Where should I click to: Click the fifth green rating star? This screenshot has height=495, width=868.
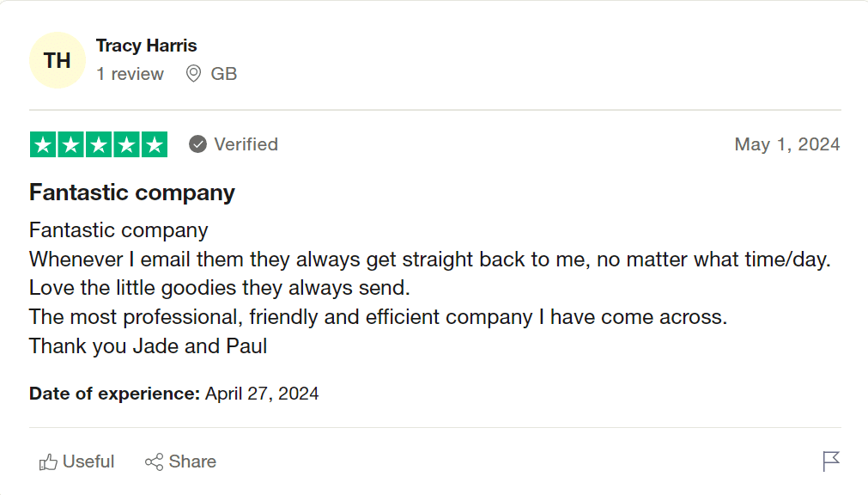click(155, 144)
